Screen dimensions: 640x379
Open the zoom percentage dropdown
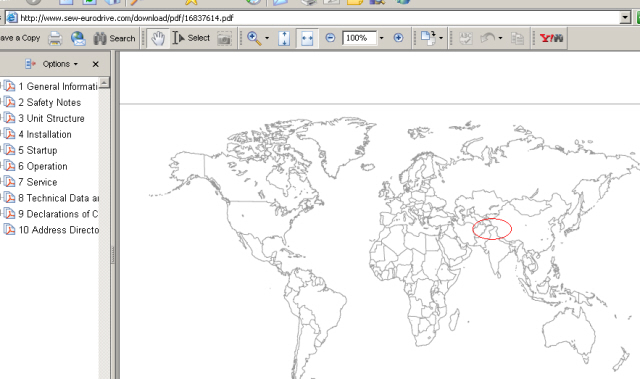point(382,38)
